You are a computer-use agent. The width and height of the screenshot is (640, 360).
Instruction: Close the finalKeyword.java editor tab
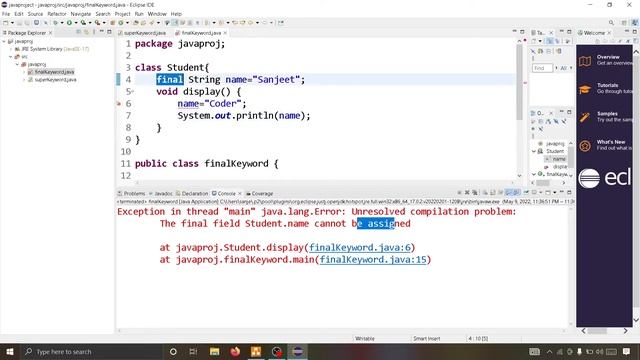click(x=225, y=33)
